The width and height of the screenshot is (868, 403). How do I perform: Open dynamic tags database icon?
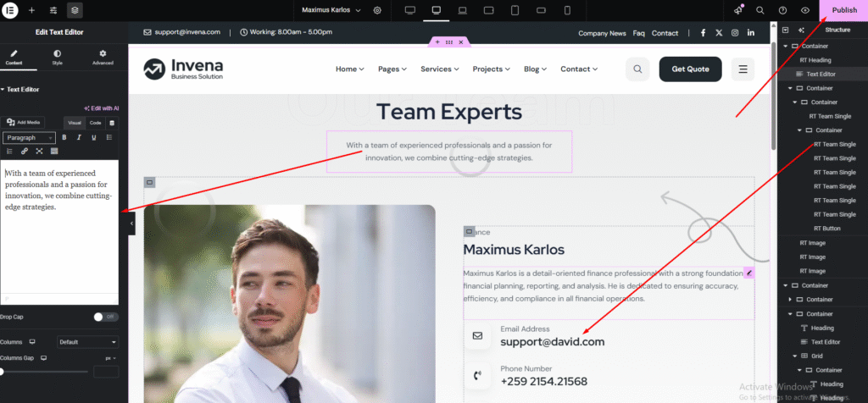tap(113, 123)
